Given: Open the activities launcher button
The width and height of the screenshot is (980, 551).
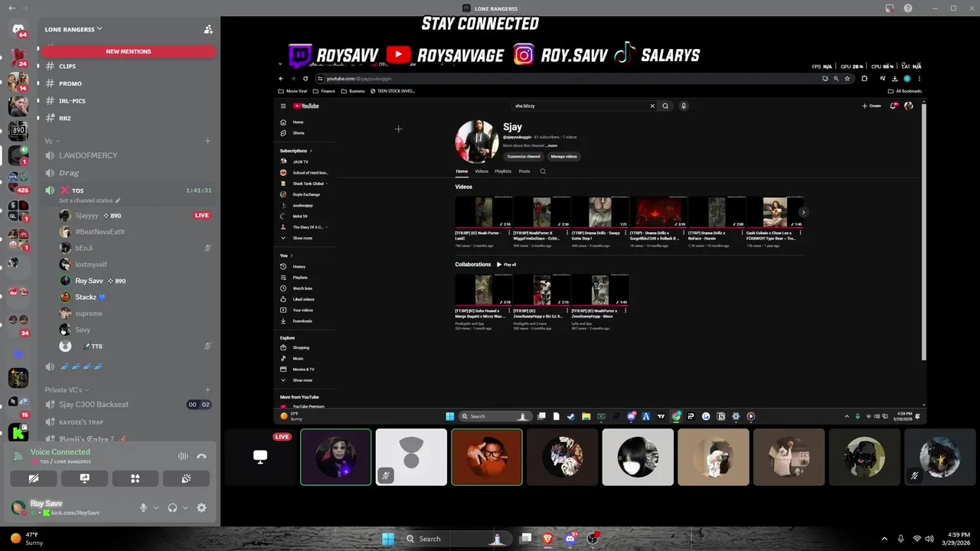Looking at the screenshot, I should pyautogui.click(x=135, y=478).
